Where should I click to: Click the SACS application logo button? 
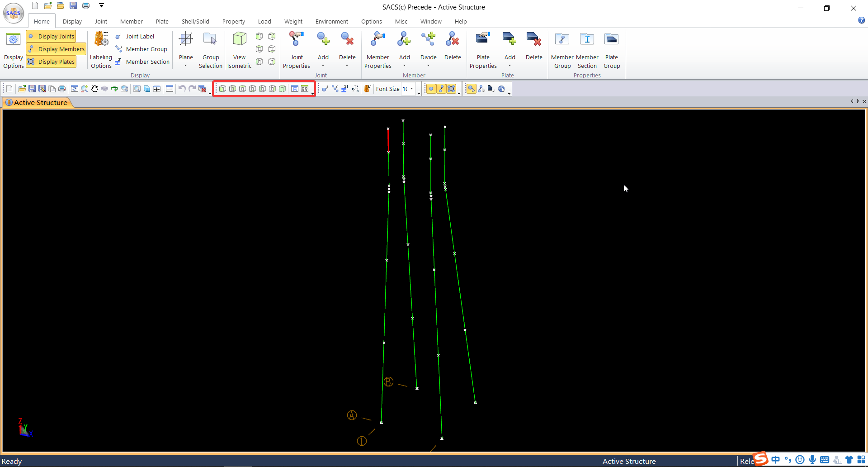(14, 13)
